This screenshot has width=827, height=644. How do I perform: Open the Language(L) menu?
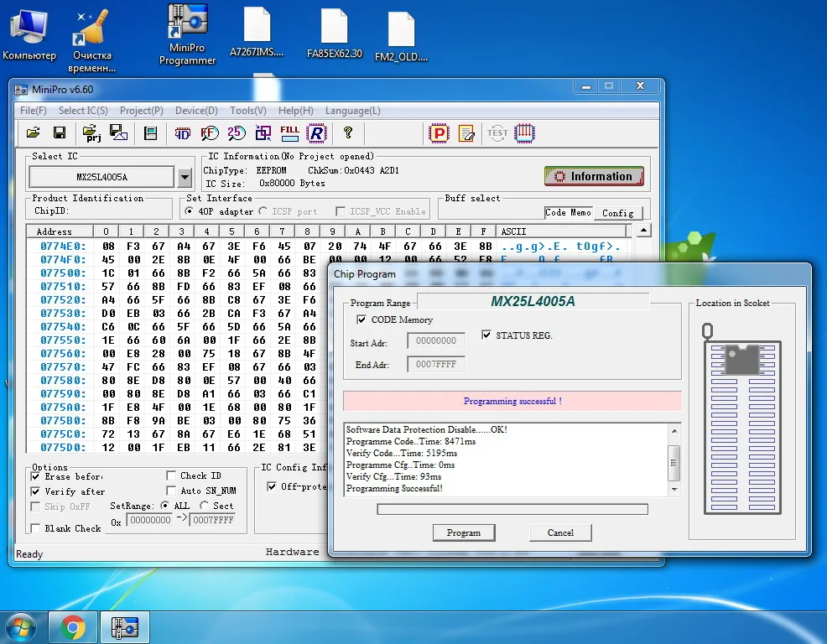click(352, 111)
